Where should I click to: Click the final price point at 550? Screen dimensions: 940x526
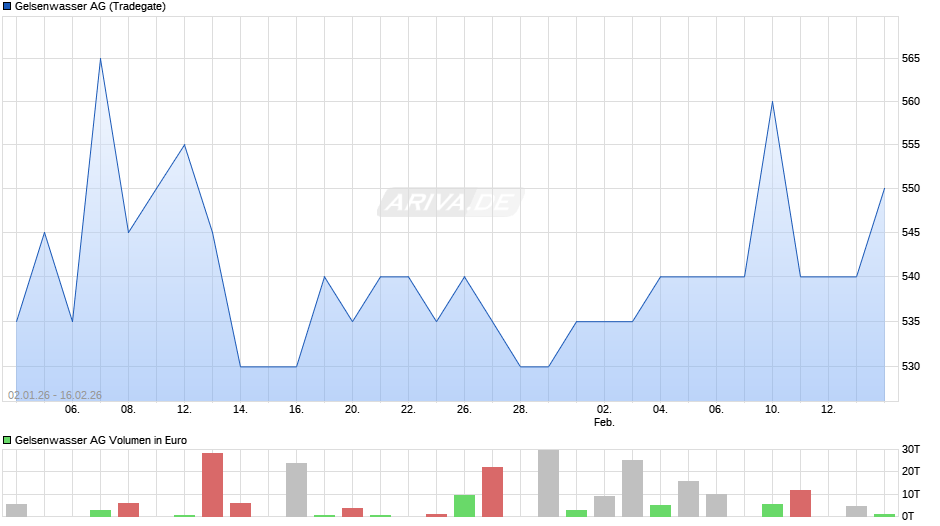(x=884, y=189)
